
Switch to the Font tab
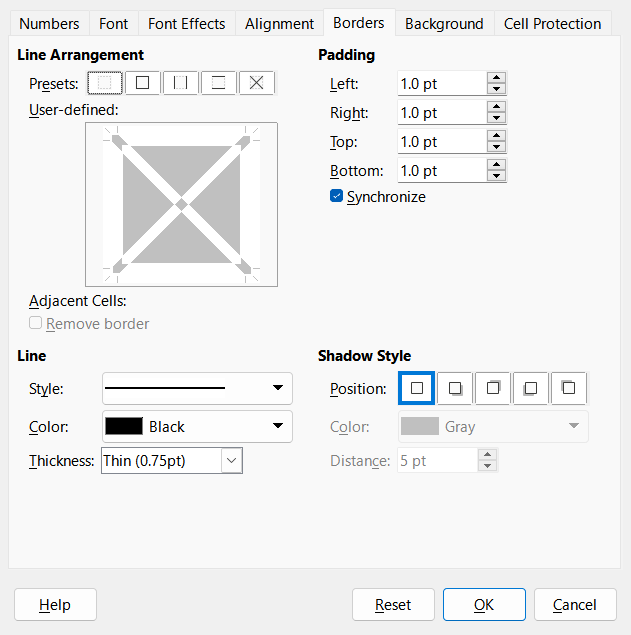click(113, 23)
